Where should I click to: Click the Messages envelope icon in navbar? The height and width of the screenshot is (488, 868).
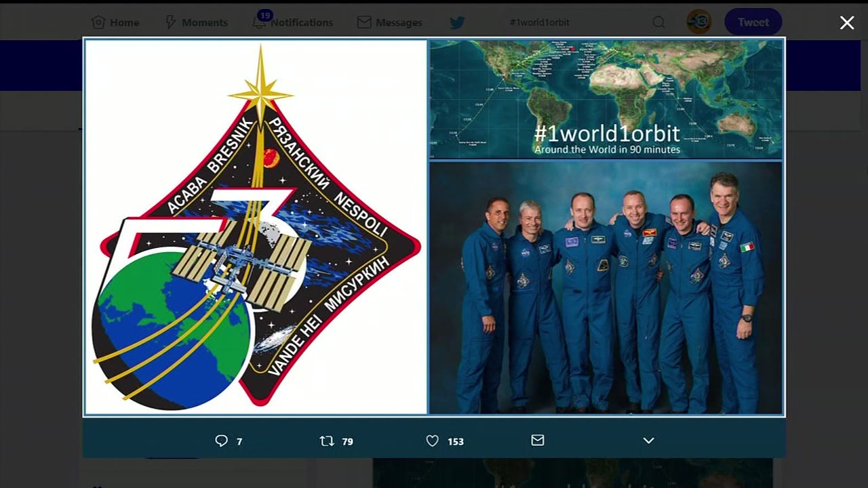[364, 22]
